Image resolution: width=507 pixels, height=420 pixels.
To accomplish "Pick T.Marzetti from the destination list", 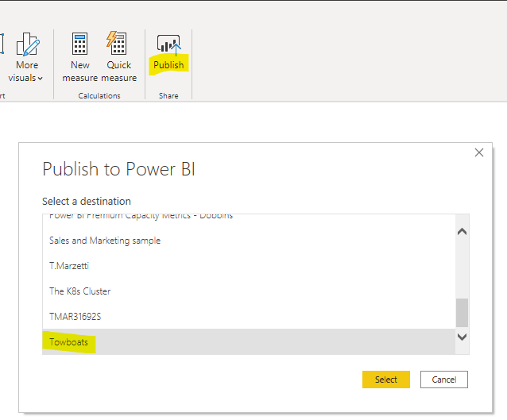I will click(71, 266).
